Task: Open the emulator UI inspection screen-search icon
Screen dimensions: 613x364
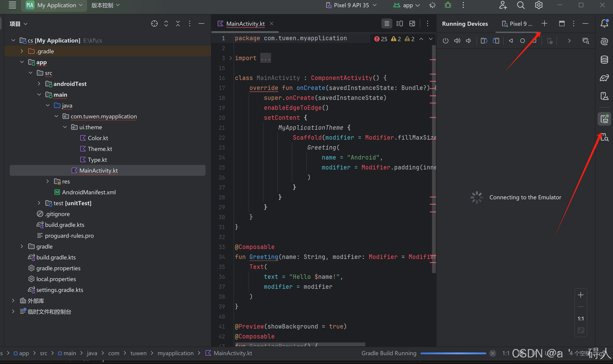Action: (586, 41)
